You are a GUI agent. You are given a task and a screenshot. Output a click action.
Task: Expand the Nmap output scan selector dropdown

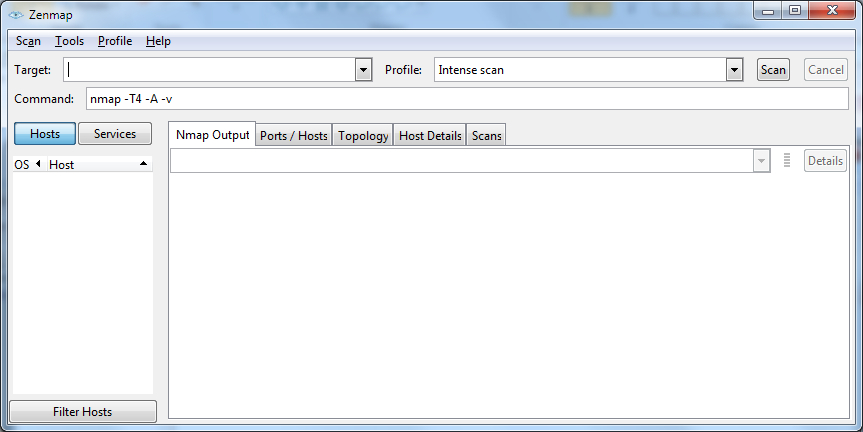[761, 161]
